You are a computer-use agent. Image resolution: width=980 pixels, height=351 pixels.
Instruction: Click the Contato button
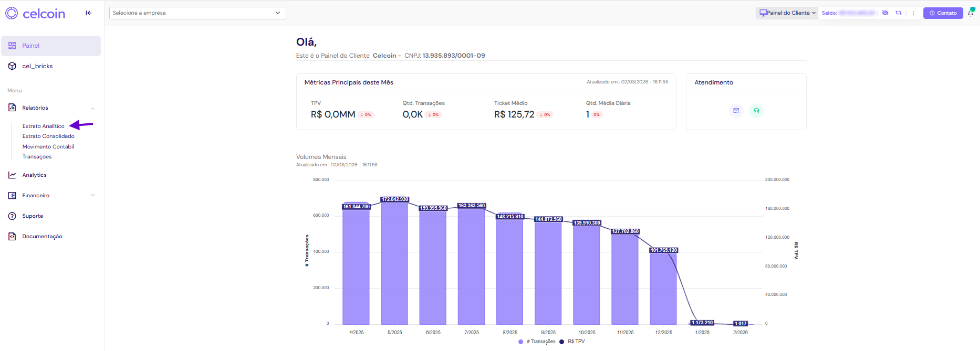click(943, 13)
